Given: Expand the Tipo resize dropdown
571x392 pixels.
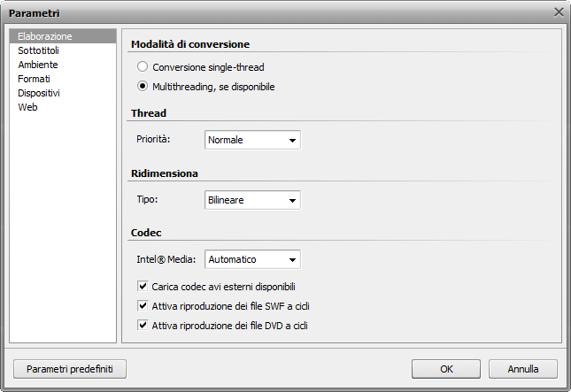Looking at the screenshot, I should [252, 200].
